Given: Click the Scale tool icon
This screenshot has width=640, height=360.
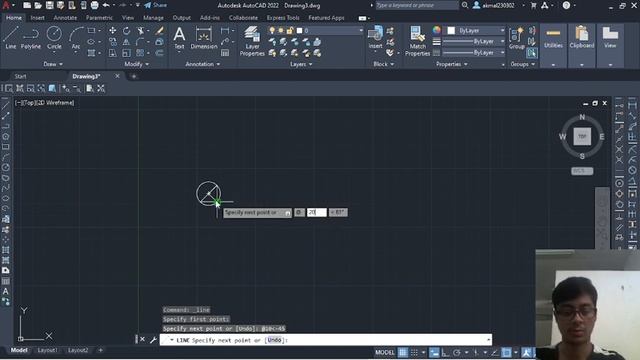Looking at the screenshot, I should [x=127, y=53].
